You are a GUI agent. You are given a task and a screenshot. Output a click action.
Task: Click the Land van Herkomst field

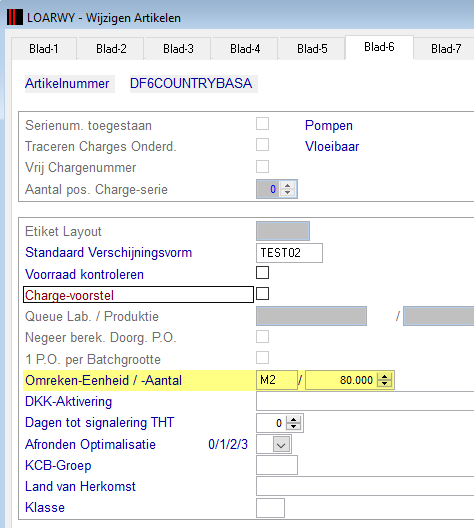tap(365, 486)
